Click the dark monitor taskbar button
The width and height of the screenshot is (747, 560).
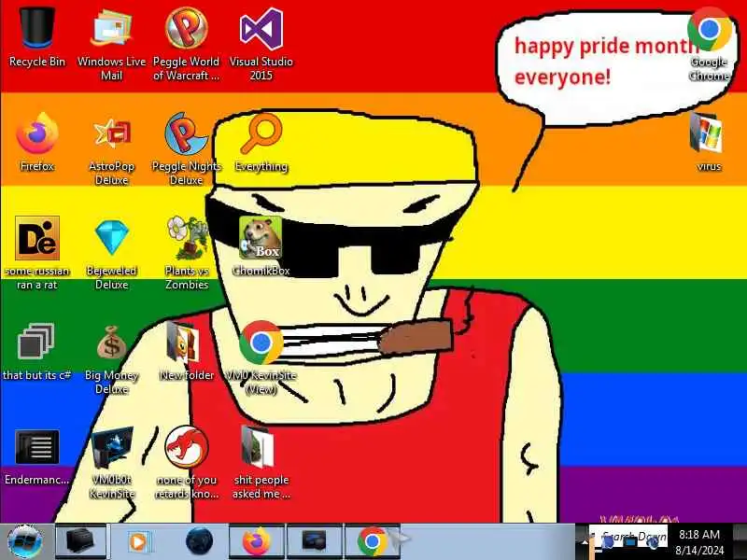315,541
